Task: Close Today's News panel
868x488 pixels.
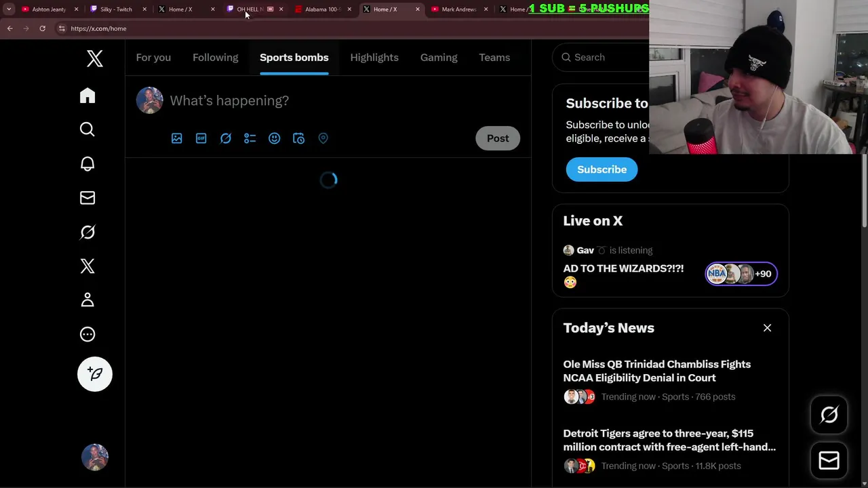Action: [x=768, y=328]
